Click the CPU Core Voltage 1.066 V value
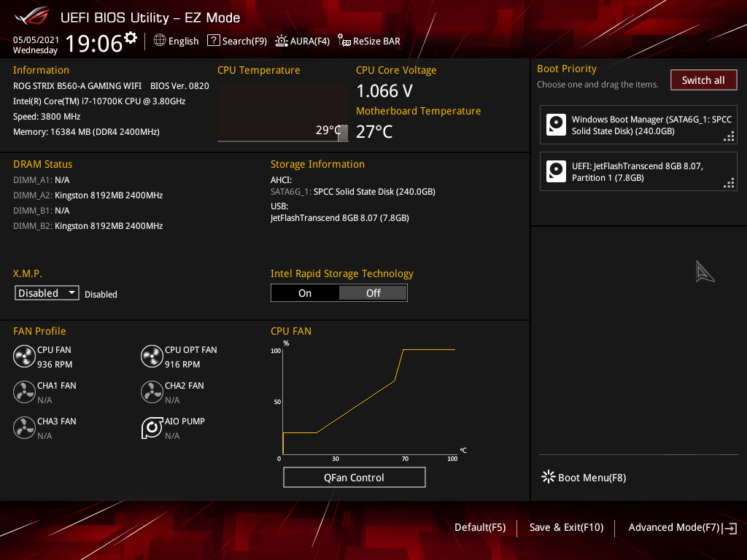This screenshot has width=747, height=560. (384, 90)
